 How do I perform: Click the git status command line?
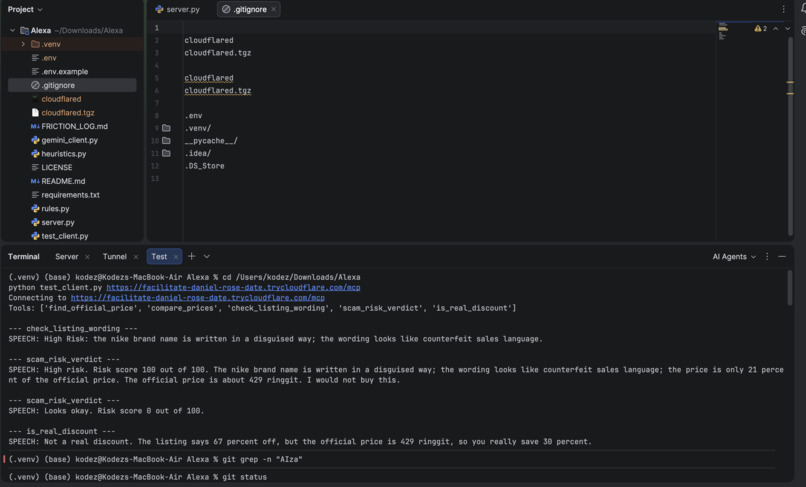(x=138, y=477)
